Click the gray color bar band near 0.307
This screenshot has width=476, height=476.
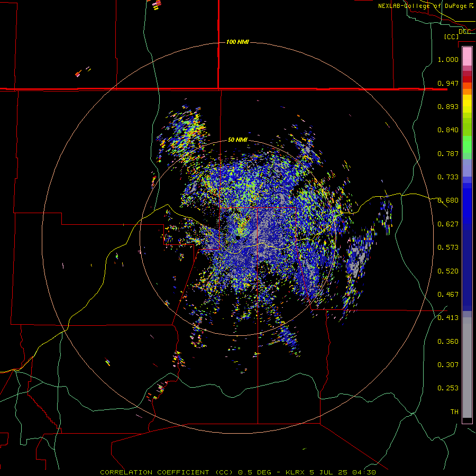click(467, 368)
